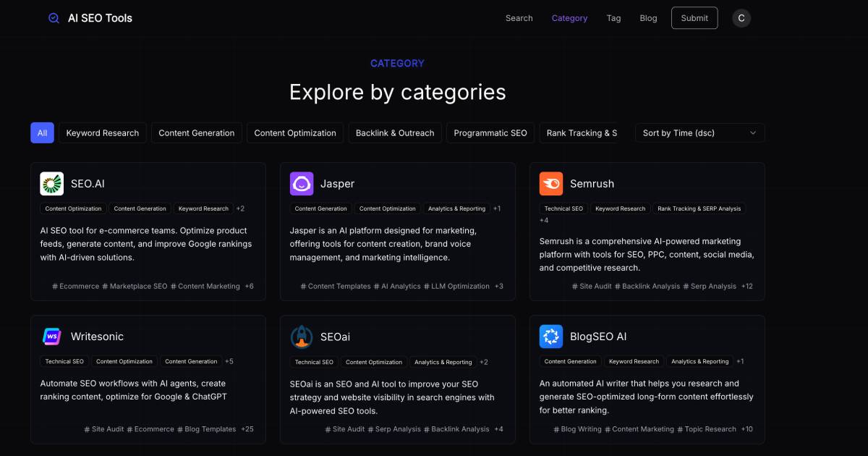Click the Writesonic WS logo icon
This screenshot has height=456, width=868.
coord(51,336)
